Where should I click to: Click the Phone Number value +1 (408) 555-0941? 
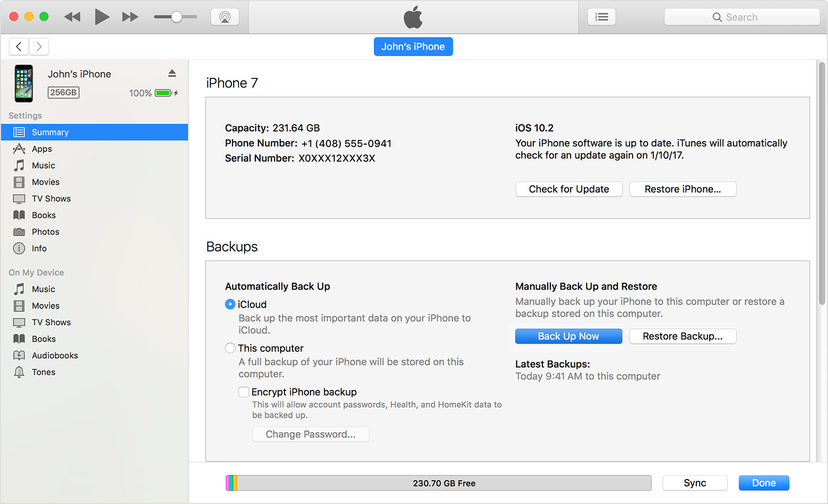click(x=346, y=143)
